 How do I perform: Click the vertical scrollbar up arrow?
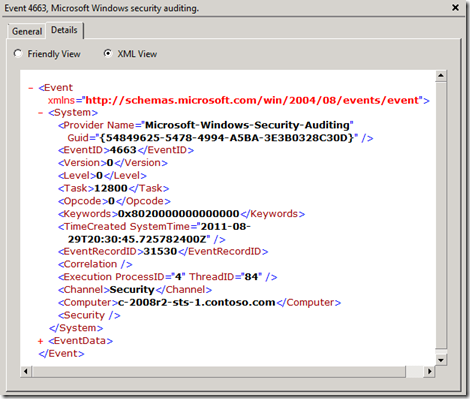[441, 76]
